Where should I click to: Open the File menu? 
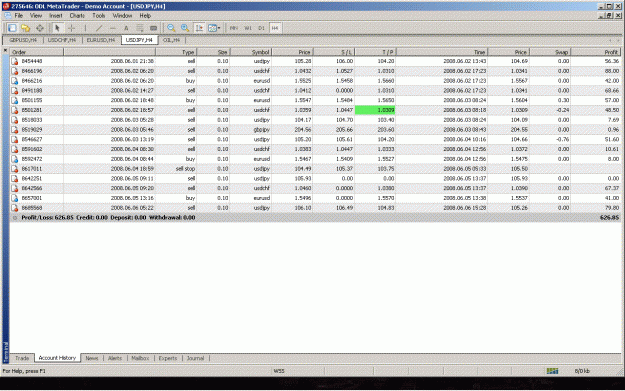pyautogui.click(x=18, y=16)
